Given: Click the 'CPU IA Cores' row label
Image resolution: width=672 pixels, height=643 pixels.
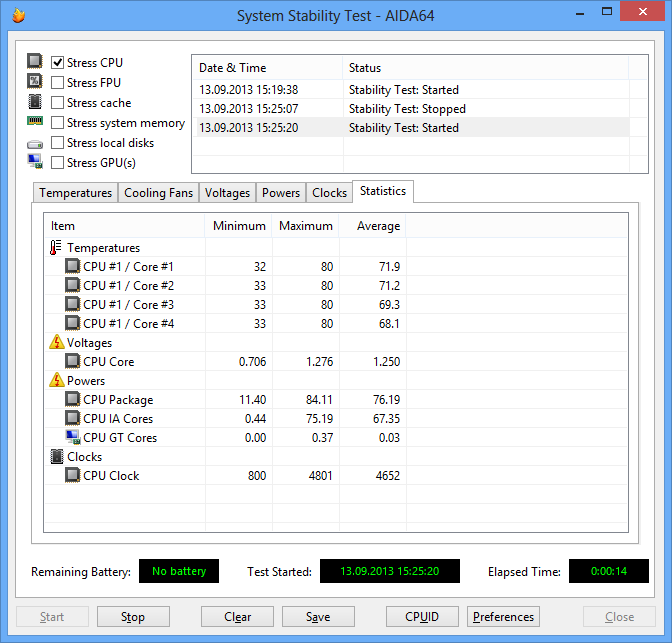Looking at the screenshot, I should [x=118, y=418].
